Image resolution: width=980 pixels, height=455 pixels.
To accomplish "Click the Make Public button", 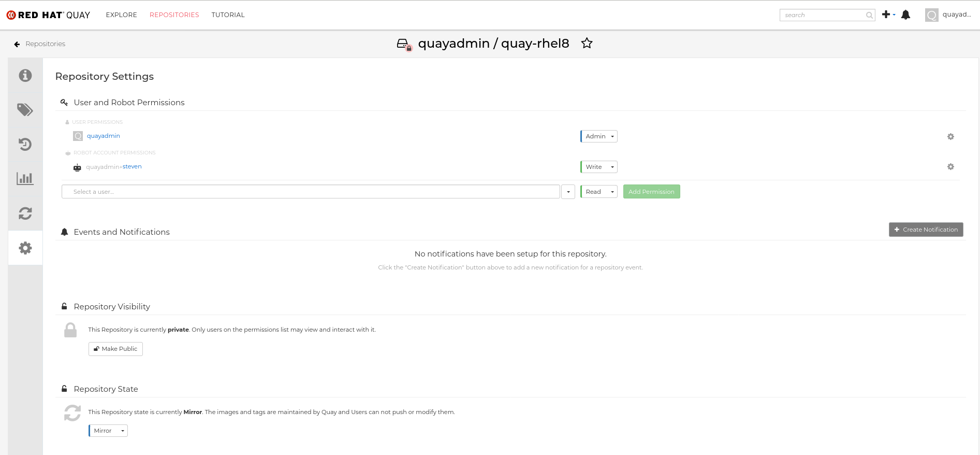I will [115, 349].
